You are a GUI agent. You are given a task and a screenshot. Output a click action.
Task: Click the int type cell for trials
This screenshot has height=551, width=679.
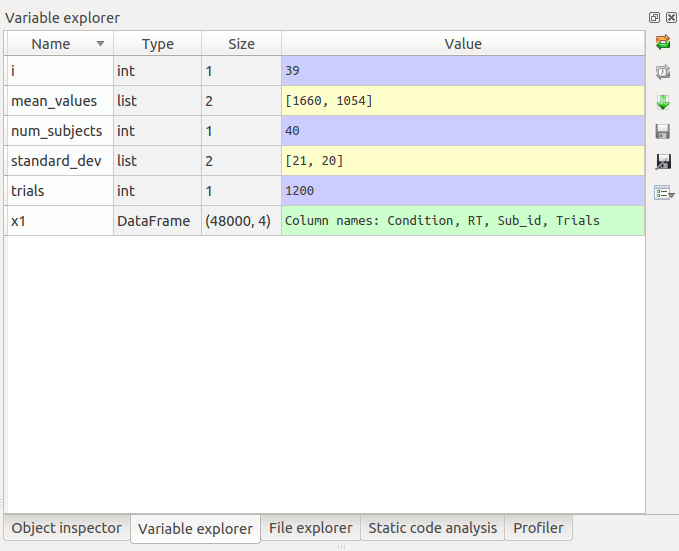tap(158, 191)
